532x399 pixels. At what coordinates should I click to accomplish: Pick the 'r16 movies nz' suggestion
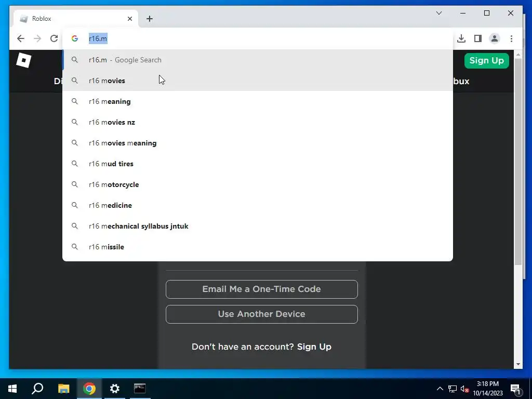pos(258,122)
